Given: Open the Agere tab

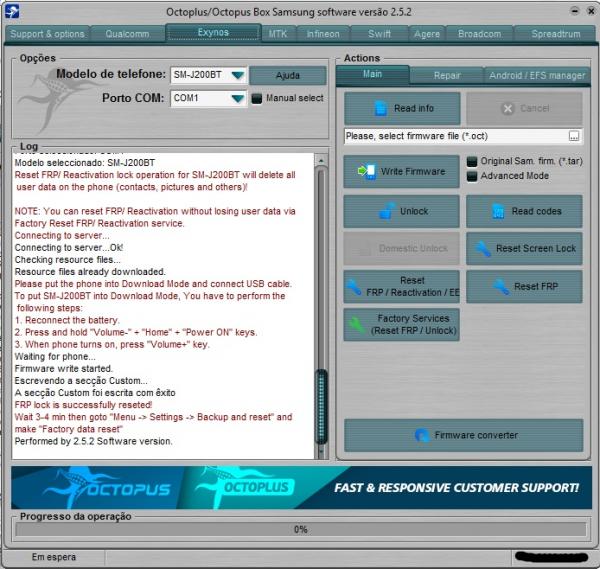Looking at the screenshot, I should coord(427,34).
